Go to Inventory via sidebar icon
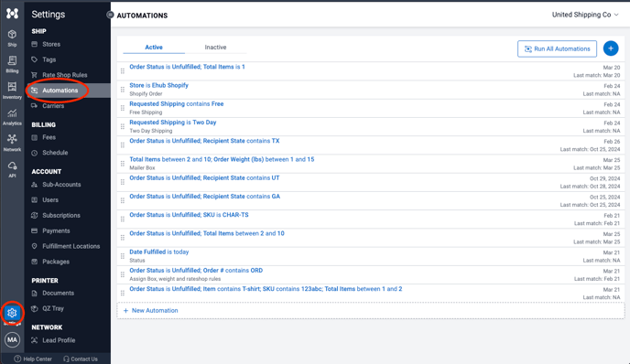Screen dimensions: 630x364 [12, 91]
